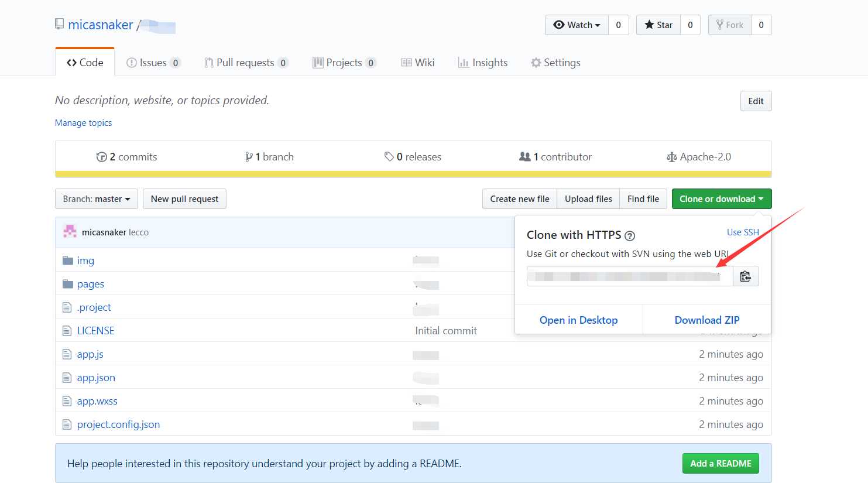View the 2 commits history
This screenshot has width=868, height=483.
pyautogui.click(x=126, y=157)
